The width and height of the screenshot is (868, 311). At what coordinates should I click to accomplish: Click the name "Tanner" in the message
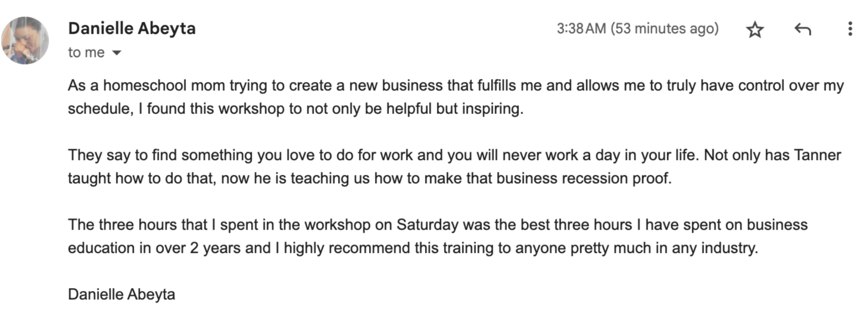pos(817,155)
